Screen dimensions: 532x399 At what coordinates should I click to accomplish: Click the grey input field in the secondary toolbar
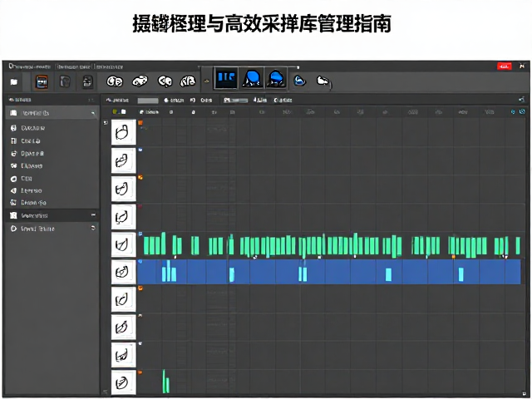(148, 101)
